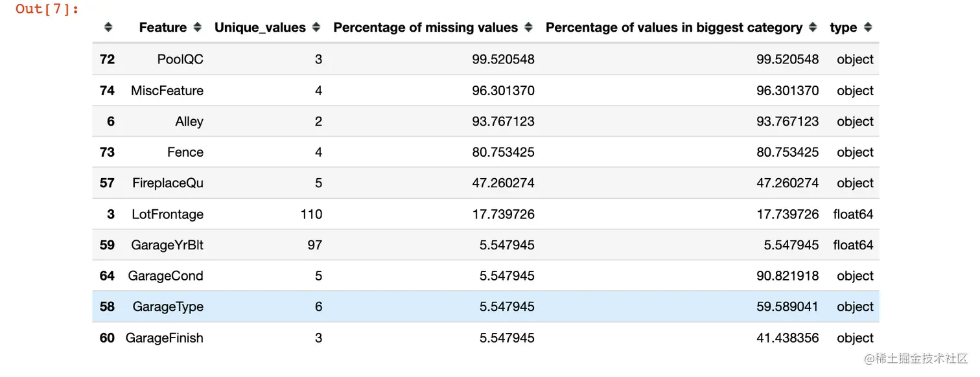
Task: Click the float64 type cell for LotFrontage
Action: pyautogui.click(x=853, y=214)
